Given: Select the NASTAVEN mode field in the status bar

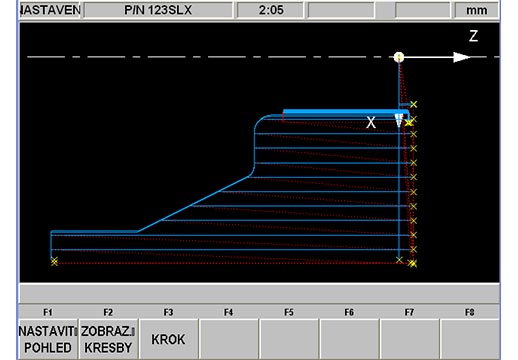Looking at the screenshot, I should (x=50, y=10).
